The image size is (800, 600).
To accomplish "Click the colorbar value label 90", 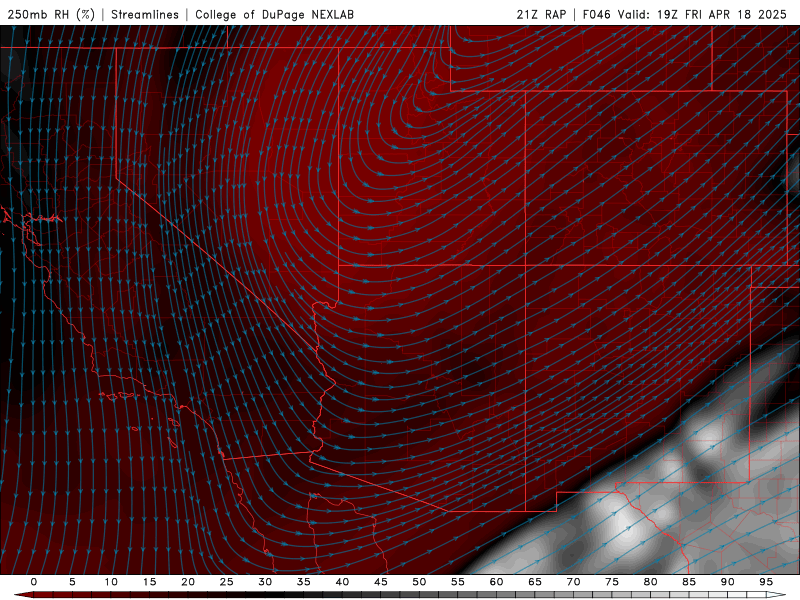I will coord(727,582).
